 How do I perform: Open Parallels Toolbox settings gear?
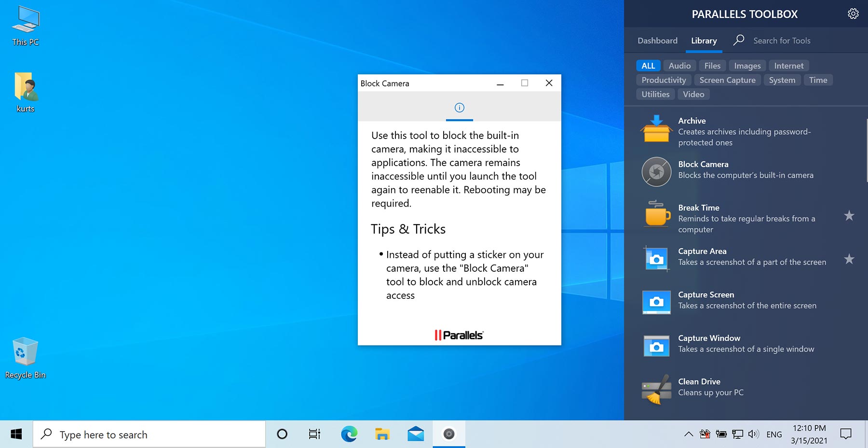click(853, 14)
